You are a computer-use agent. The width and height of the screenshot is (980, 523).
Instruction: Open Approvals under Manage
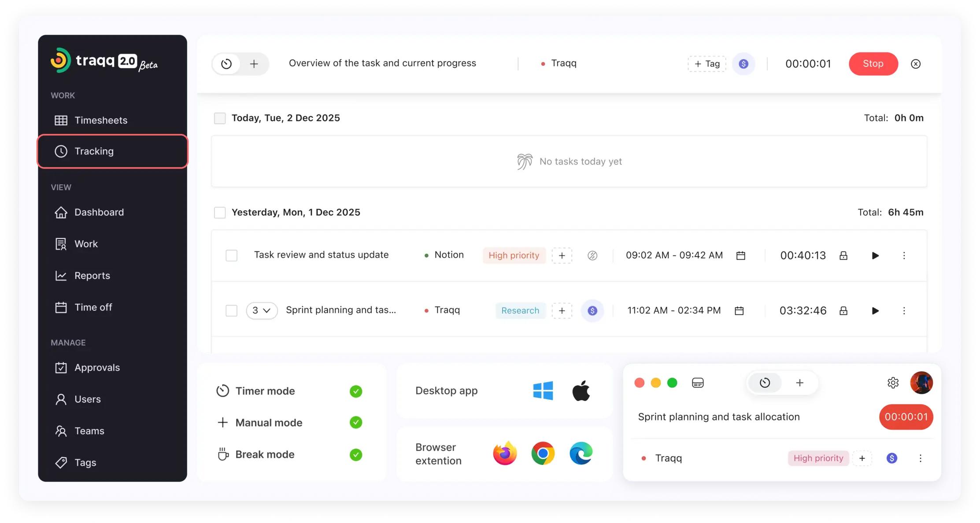[x=87, y=368]
